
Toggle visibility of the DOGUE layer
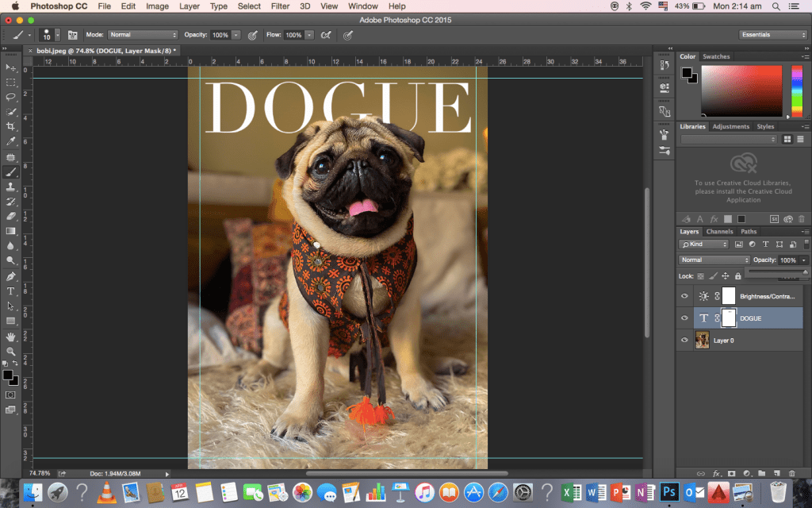pos(685,318)
